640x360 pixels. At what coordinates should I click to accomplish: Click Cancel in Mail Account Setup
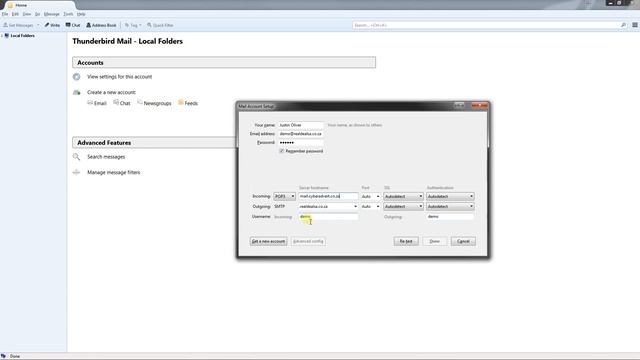463,241
